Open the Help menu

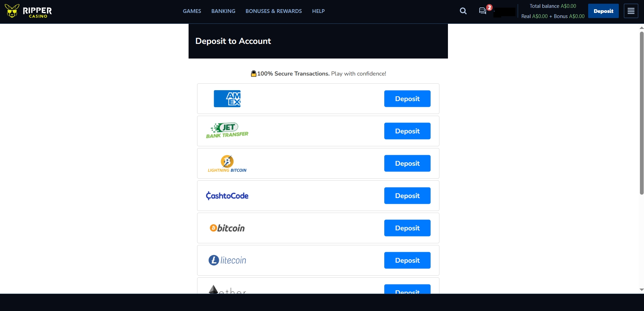pos(318,11)
